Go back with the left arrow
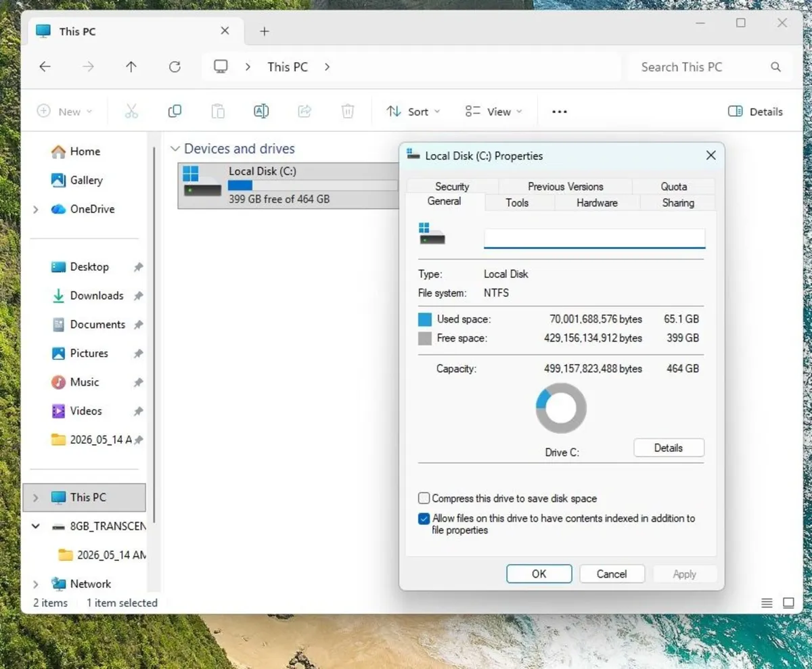The image size is (812, 669). (x=45, y=67)
